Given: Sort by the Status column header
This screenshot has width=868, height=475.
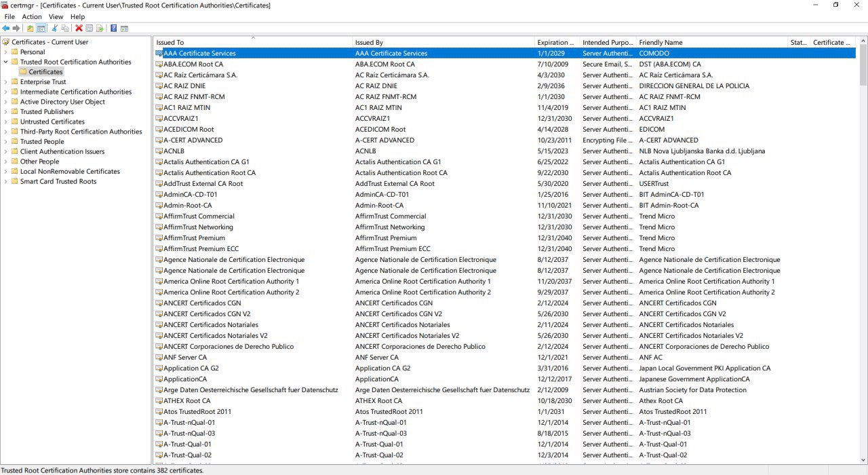Looking at the screenshot, I should [800, 42].
